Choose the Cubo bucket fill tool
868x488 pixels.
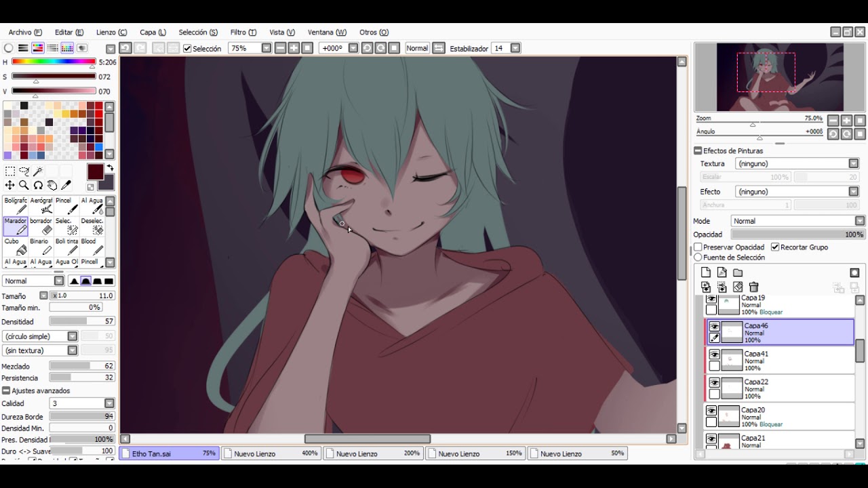(x=16, y=246)
